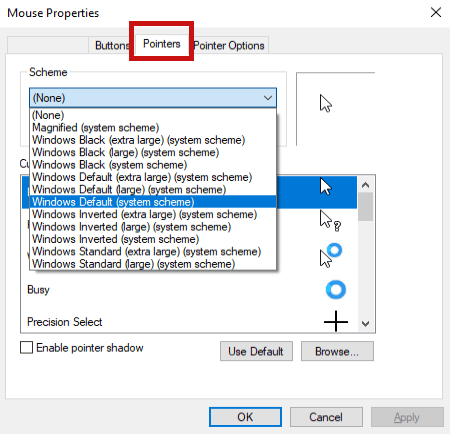
Task: Select Windows Black (large) scheme
Action: click(153, 152)
